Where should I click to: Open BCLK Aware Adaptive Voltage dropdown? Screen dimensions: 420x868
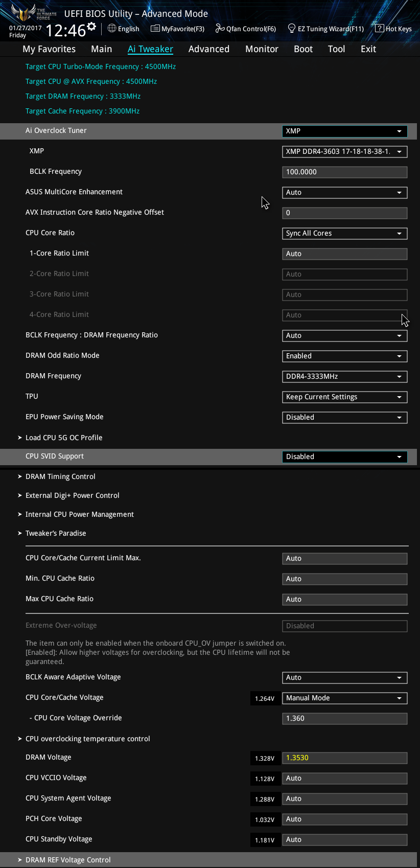[x=345, y=677]
